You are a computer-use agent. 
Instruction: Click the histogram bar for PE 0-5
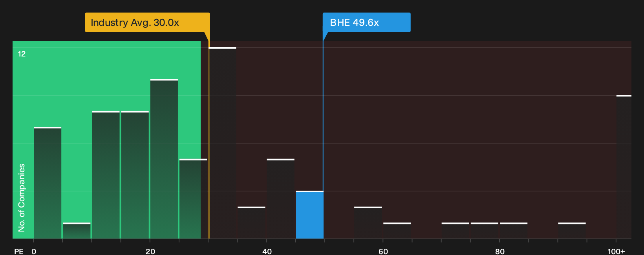click(x=48, y=183)
